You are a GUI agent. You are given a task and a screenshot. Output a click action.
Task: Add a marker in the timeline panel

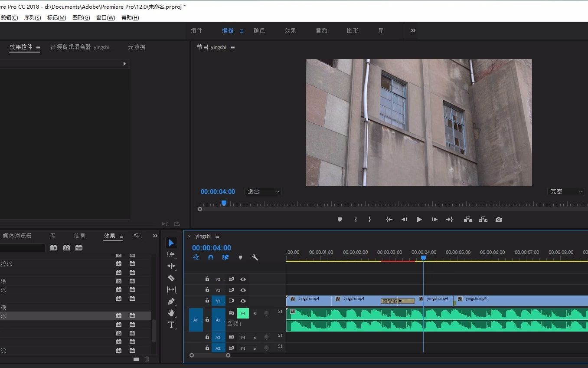tap(240, 257)
